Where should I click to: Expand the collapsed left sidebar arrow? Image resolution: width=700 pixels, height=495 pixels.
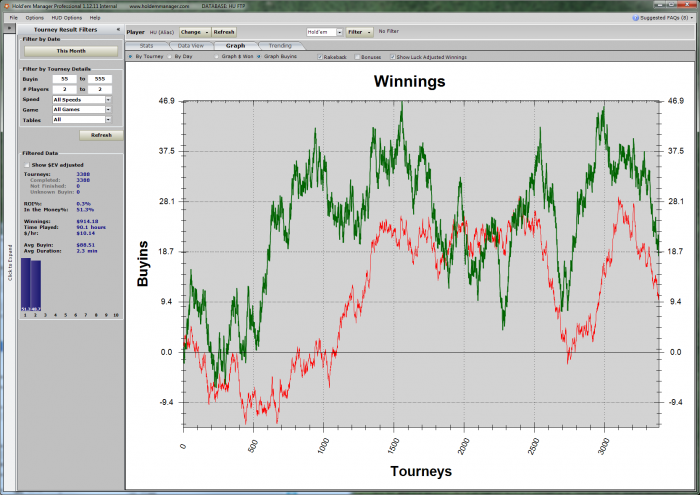(x=8, y=28)
